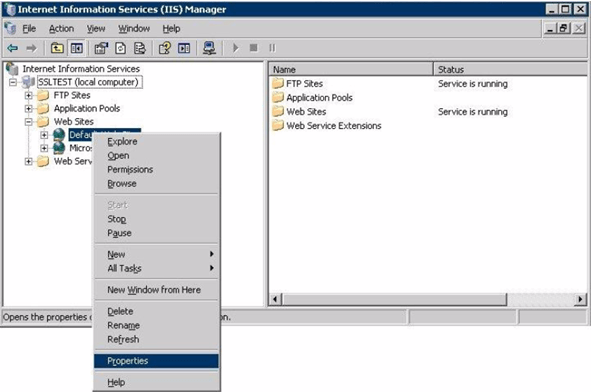Collapse the Web Sites tree node

coord(29,122)
